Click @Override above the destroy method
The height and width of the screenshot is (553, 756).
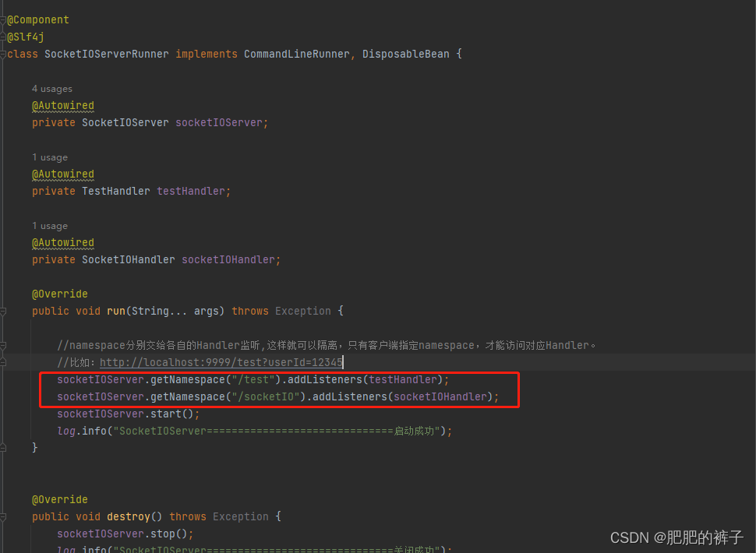click(x=60, y=499)
